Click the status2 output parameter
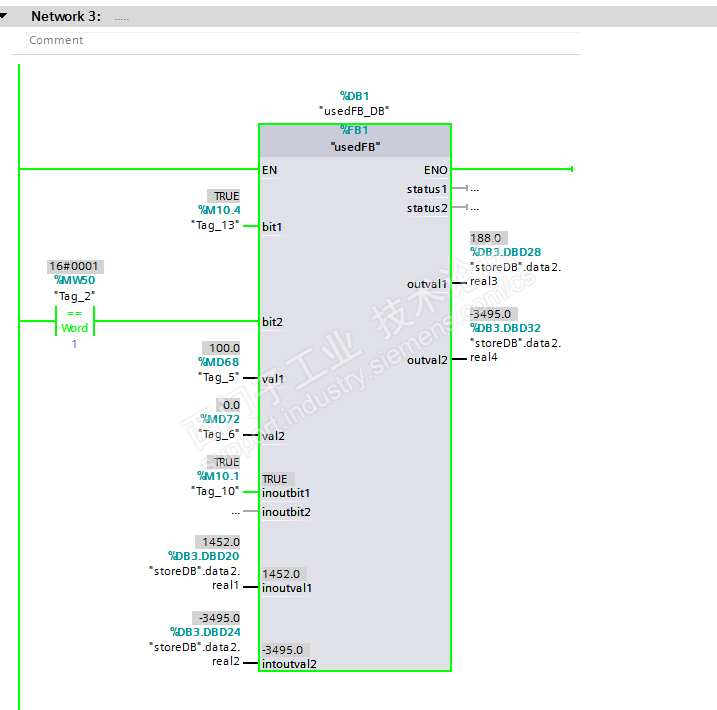The image size is (717, 710). pyautogui.click(x=427, y=208)
